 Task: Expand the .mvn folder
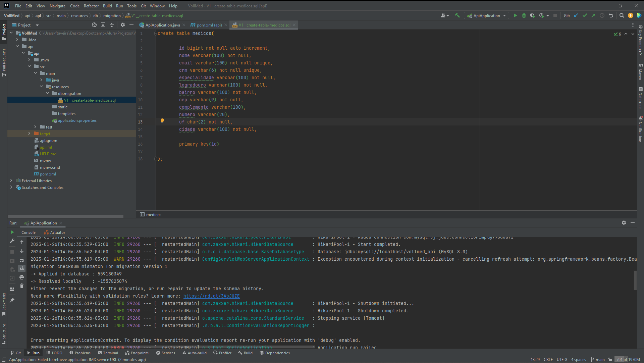tap(29, 60)
